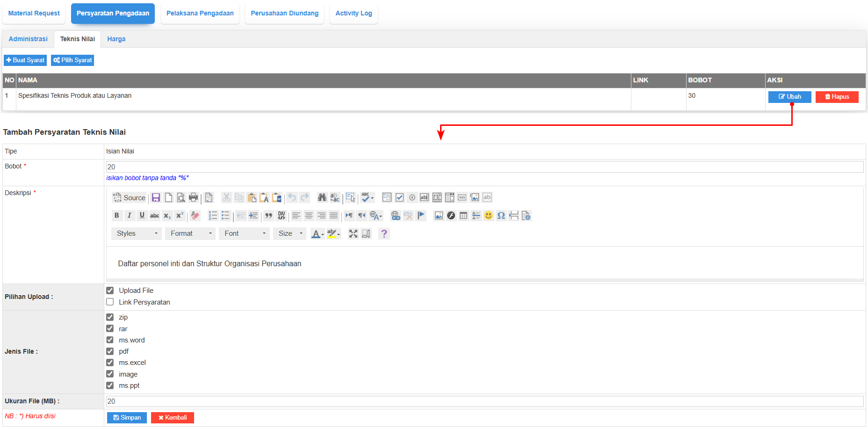Click the Simpan button

pos(127,418)
